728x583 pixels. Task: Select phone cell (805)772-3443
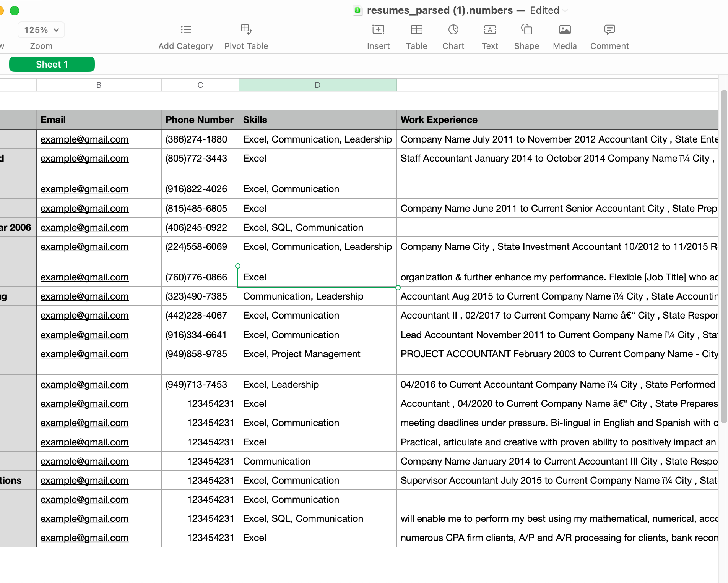pos(200,164)
